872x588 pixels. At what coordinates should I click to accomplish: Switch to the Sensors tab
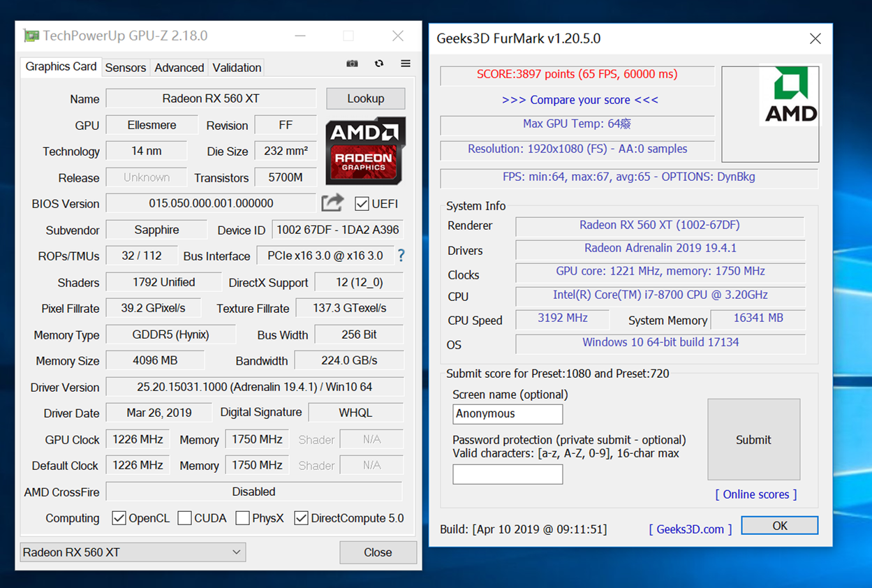[126, 68]
